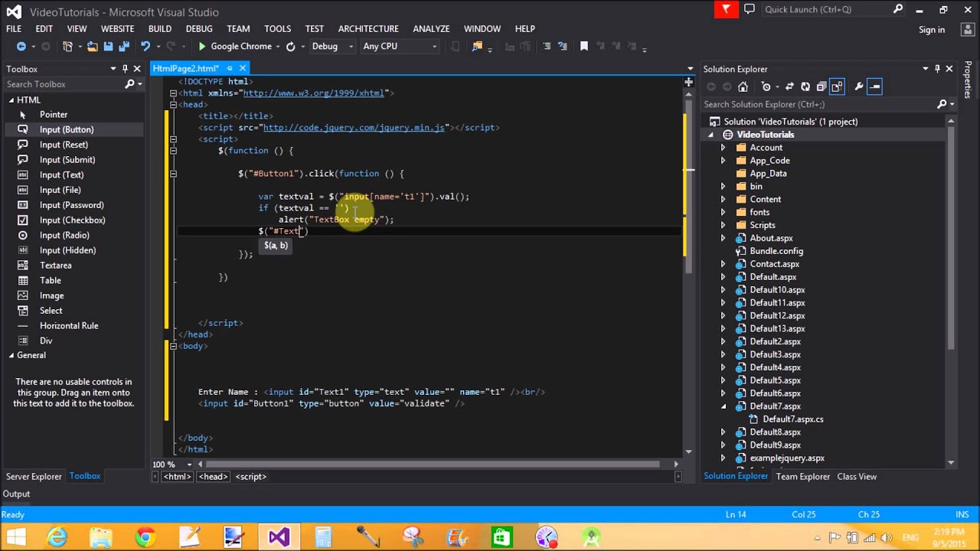
Task: Toggle Preview Selected Items in Solution Explorer
Action: pyautogui.click(x=875, y=86)
